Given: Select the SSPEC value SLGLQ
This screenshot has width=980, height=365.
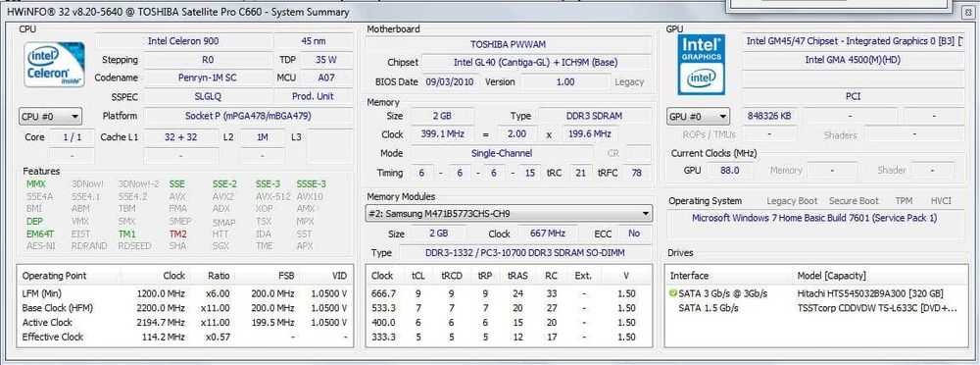Looking at the screenshot, I should (x=208, y=96).
